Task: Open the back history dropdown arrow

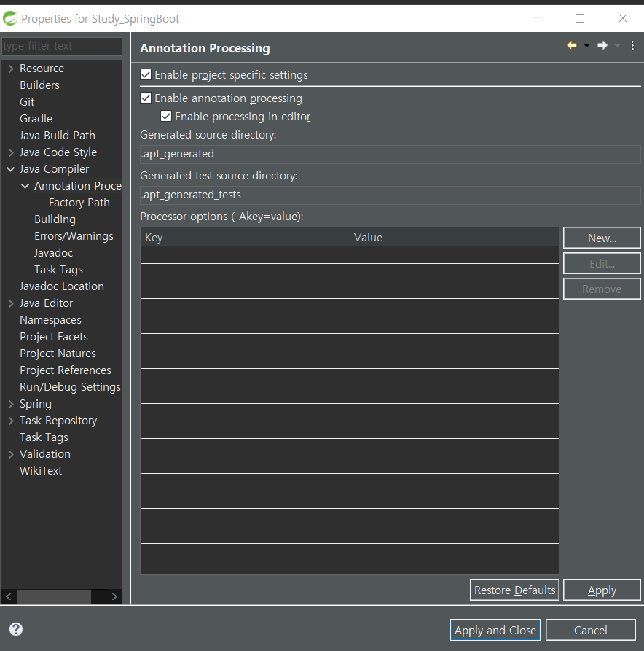Action: coord(586,45)
